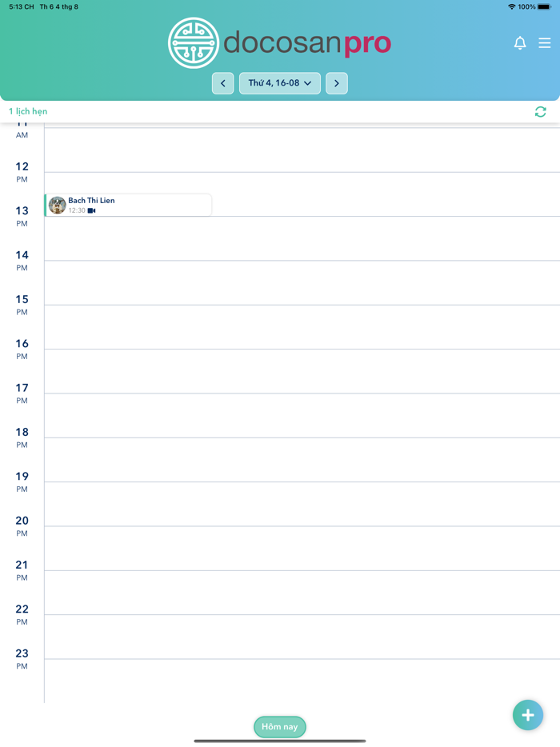This screenshot has width=560, height=747.
Task: Tap the '1 lịch hẹn' label
Action: (28, 111)
